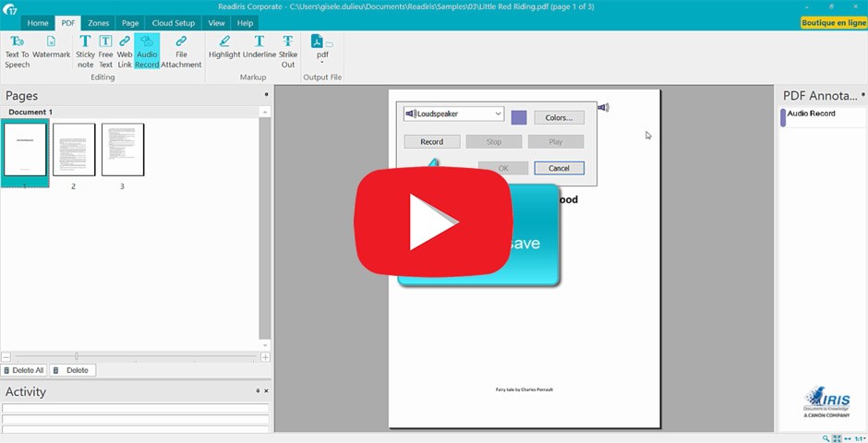Select the Underline markup tool
The image size is (868, 443).
coord(259,47)
